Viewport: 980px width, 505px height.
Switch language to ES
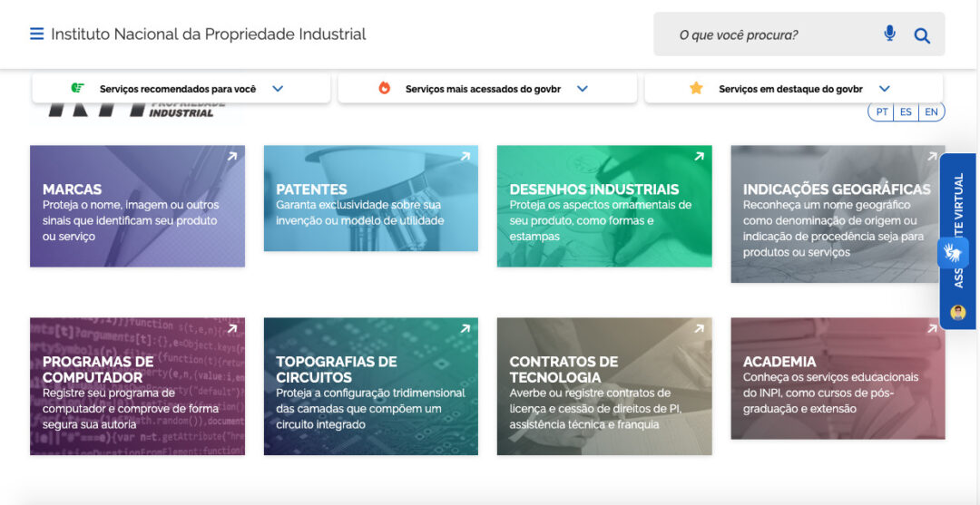906,112
